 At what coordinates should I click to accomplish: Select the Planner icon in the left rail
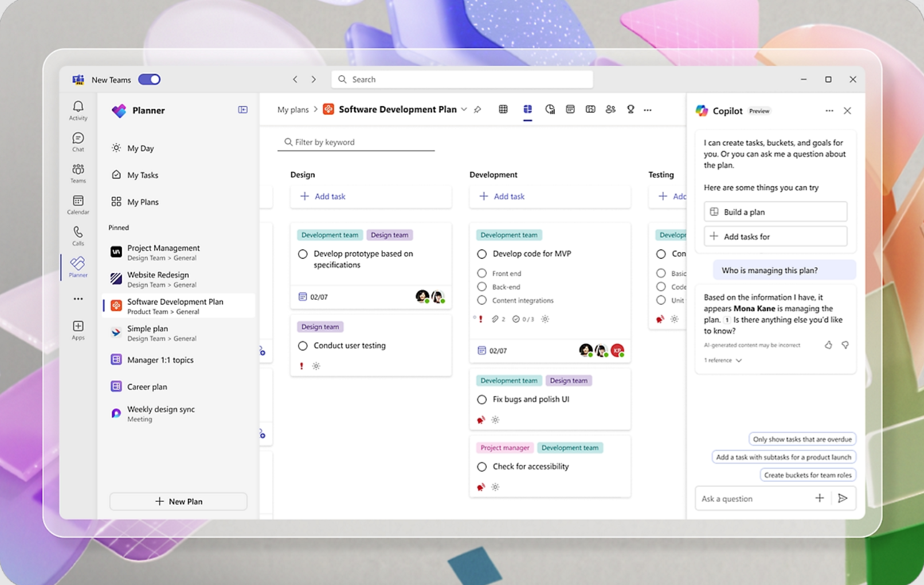pos(77,266)
